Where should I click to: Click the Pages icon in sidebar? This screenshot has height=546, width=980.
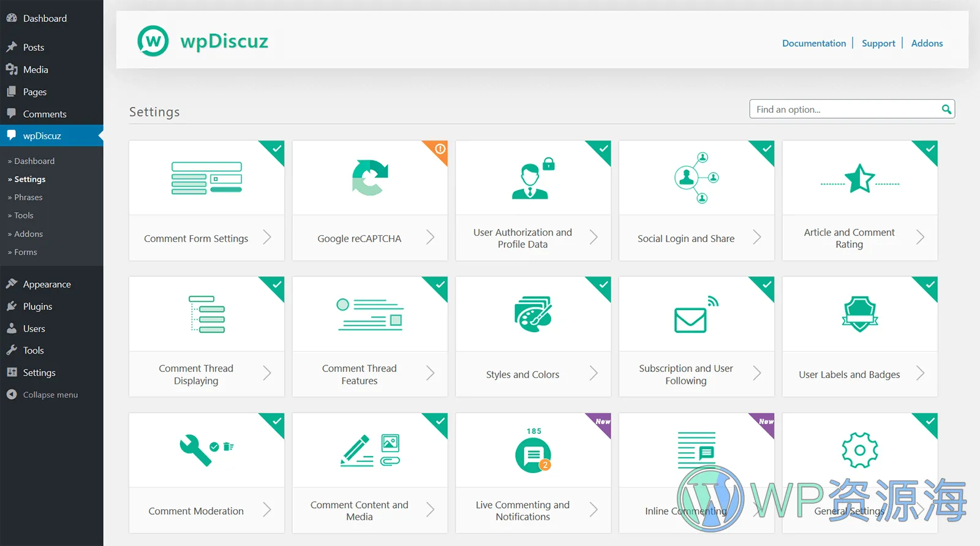[x=12, y=91]
